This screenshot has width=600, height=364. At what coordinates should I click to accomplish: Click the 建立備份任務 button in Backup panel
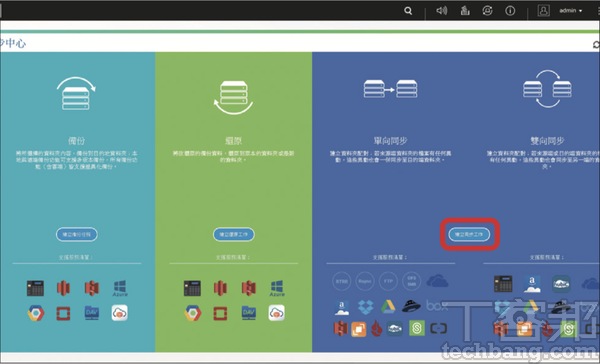click(x=77, y=234)
